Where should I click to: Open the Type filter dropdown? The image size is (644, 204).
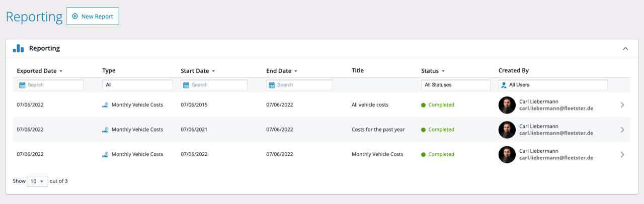click(137, 85)
